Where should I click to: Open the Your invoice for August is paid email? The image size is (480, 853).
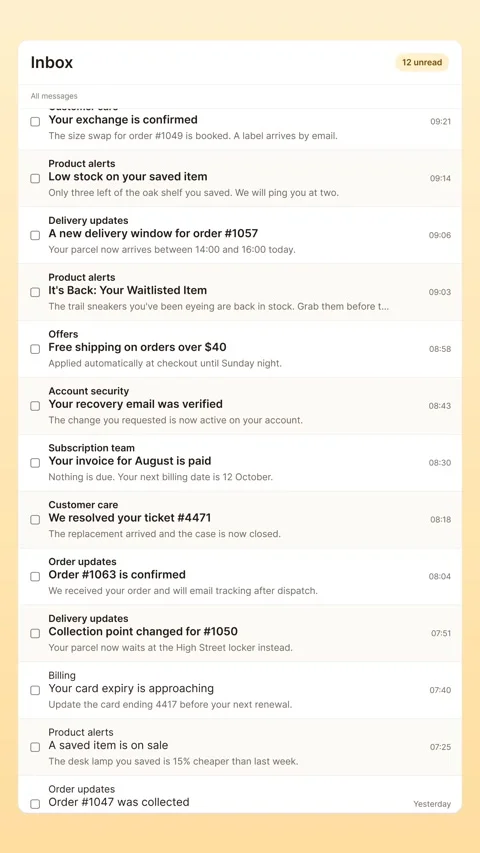[240, 463]
